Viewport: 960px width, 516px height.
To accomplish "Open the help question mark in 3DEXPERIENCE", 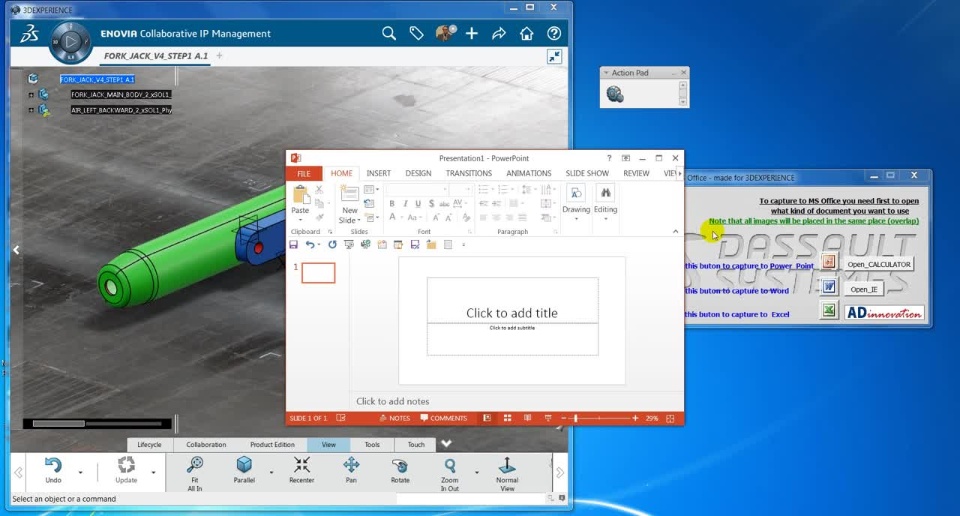I will 554,34.
